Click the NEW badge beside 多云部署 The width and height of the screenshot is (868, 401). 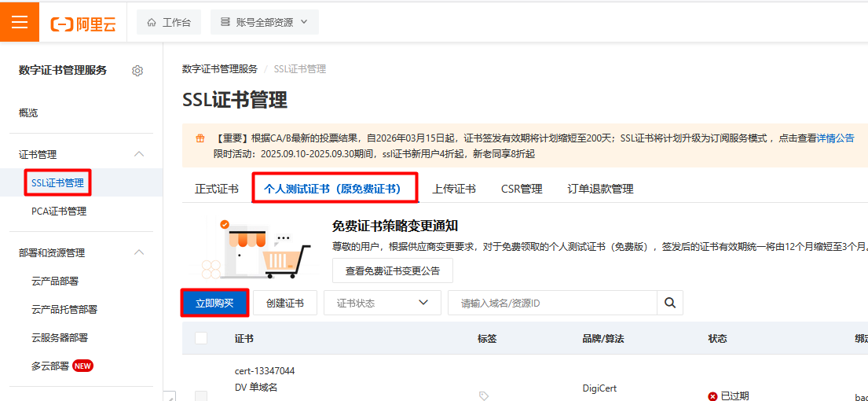[83, 366]
